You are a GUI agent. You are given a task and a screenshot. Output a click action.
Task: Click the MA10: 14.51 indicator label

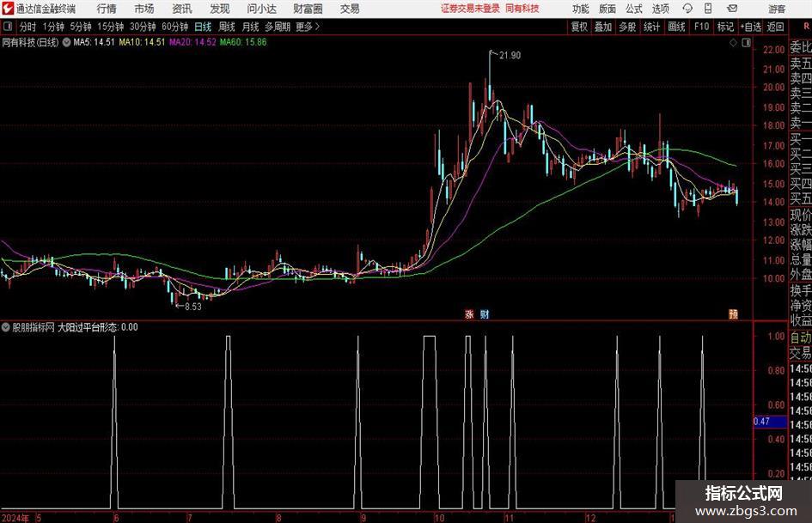(142, 42)
